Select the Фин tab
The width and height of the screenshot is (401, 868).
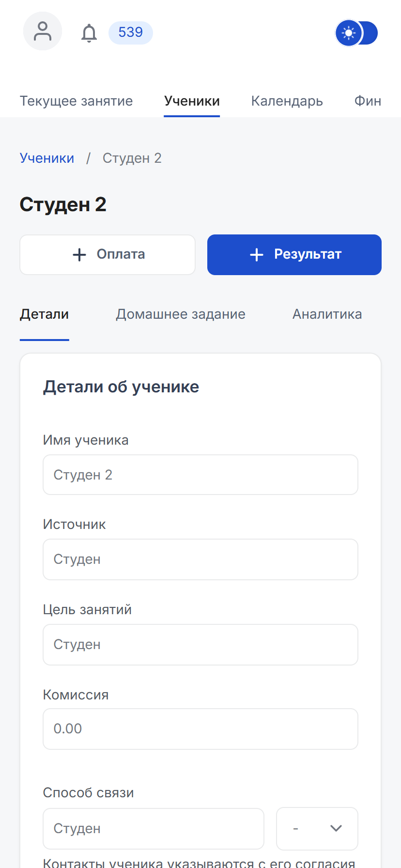coord(368,101)
